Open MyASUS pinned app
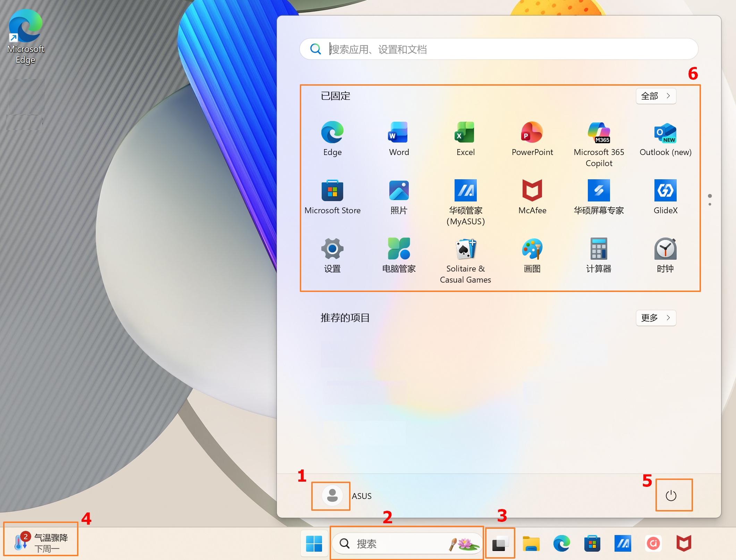The width and height of the screenshot is (736, 560). 465,191
